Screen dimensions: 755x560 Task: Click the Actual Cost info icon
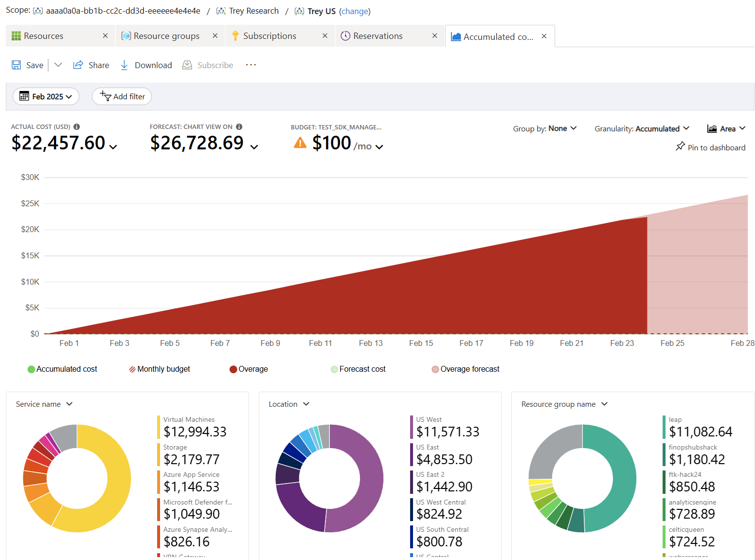[77, 127]
